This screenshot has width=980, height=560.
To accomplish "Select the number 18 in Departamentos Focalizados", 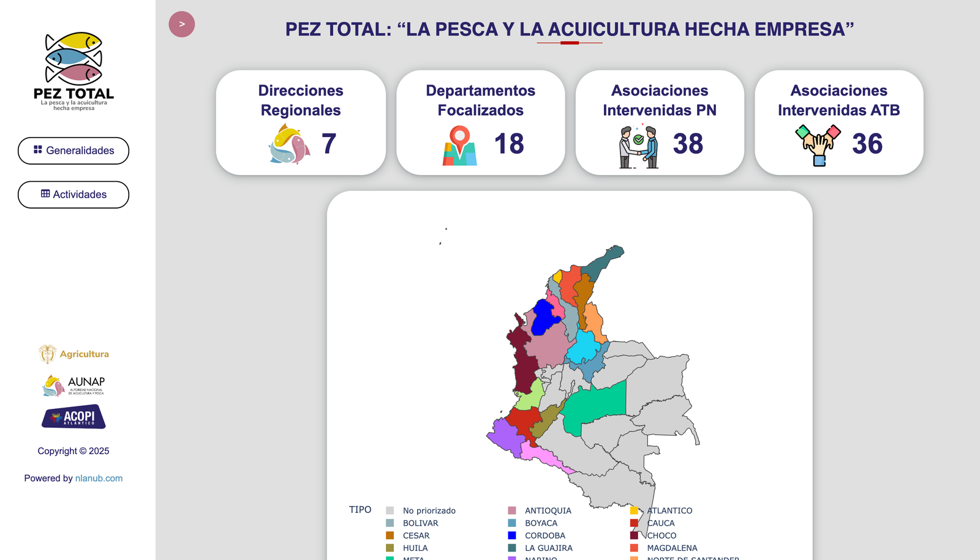I will 509,144.
